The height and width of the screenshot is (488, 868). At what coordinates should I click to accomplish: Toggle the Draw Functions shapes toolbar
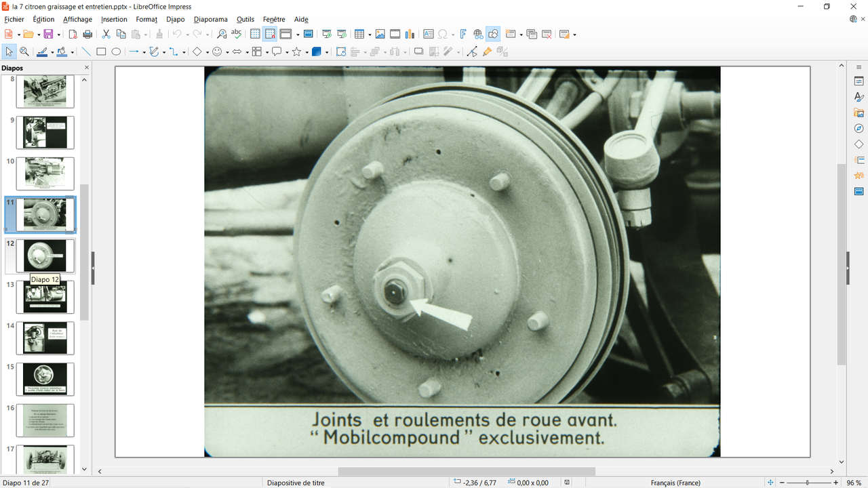tap(493, 34)
